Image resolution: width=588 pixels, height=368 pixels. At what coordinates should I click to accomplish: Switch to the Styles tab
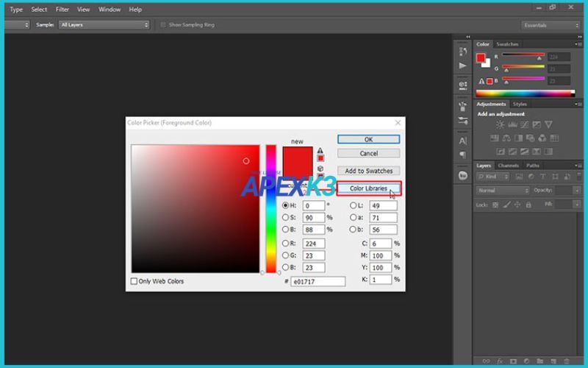pyautogui.click(x=520, y=105)
